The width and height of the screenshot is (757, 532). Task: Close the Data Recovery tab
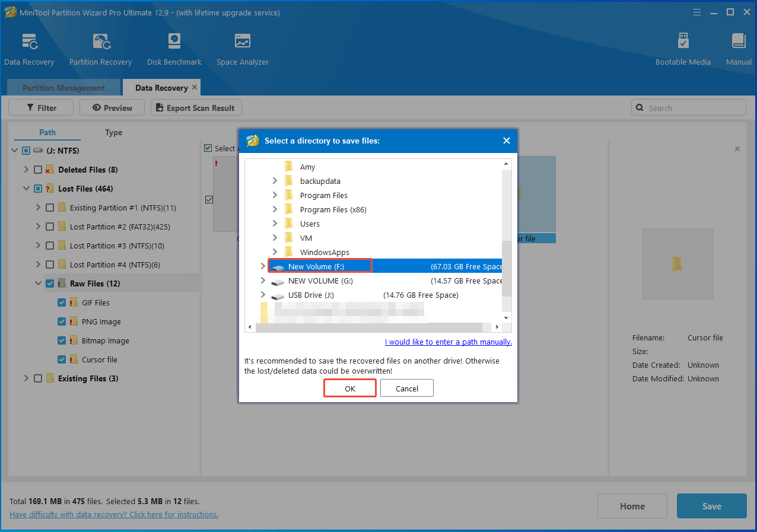[x=195, y=87]
